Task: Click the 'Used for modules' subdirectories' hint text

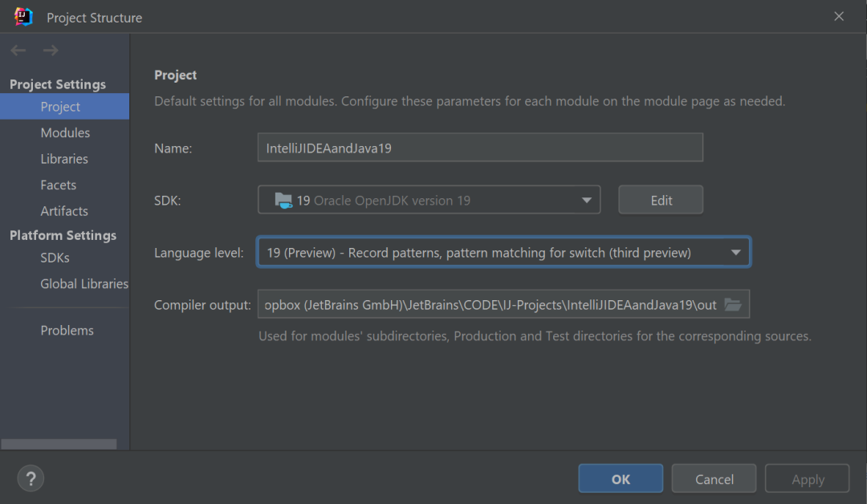Action: click(x=535, y=336)
